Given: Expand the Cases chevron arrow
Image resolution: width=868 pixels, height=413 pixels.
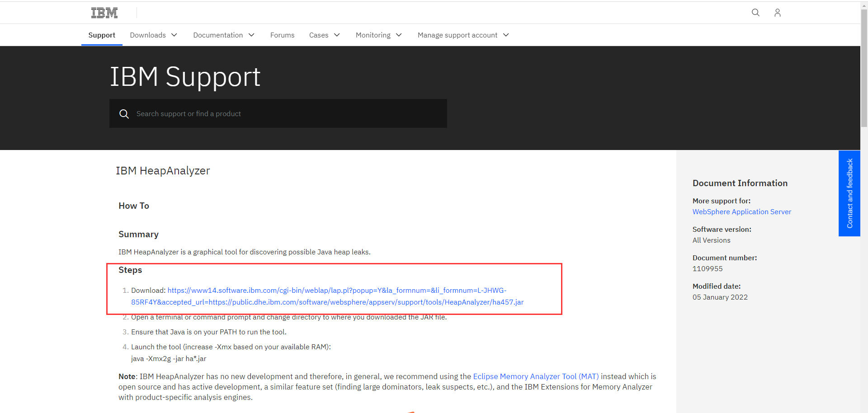Looking at the screenshot, I should pos(337,35).
